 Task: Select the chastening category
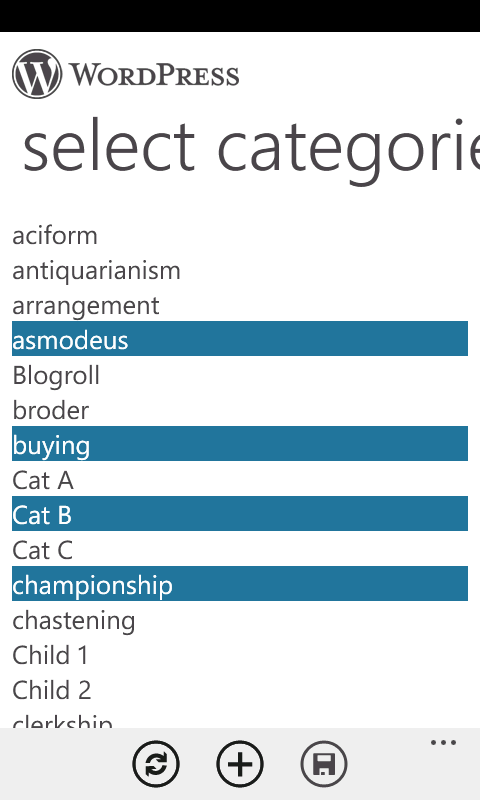pyautogui.click(x=240, y=619)
